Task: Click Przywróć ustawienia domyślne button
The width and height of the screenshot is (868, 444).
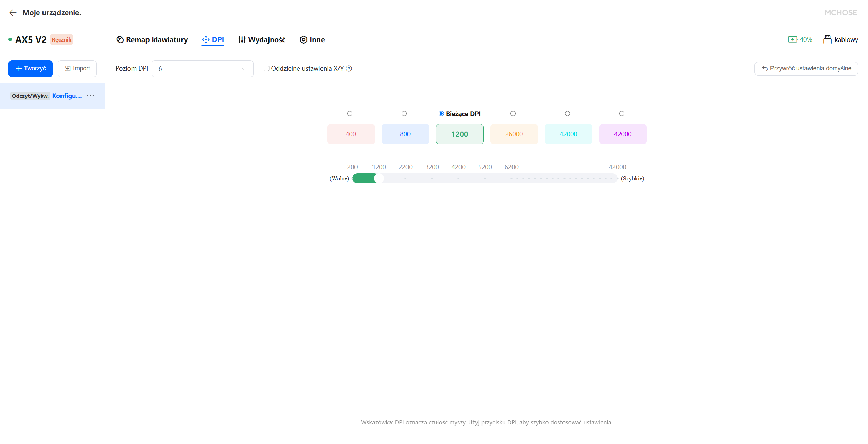Action: point(806,69)
